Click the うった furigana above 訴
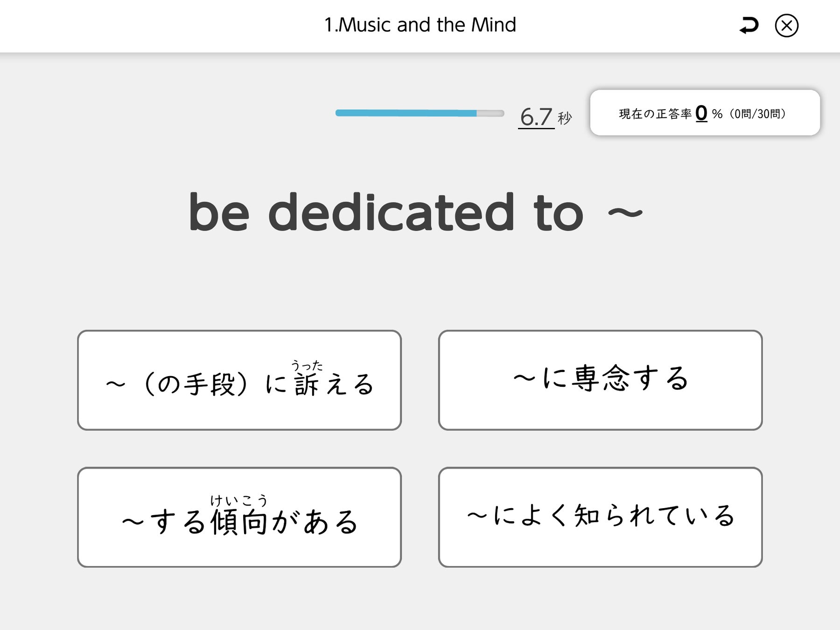This screenshot has width=840, height=630. 307,365
